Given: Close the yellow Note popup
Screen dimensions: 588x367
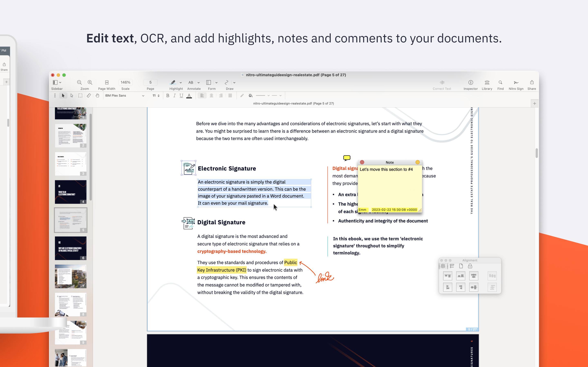Looking at the screenshot, I should click(x=362, y=162).
